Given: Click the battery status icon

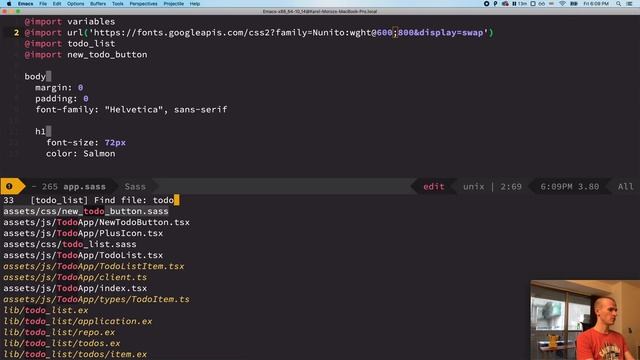Looking at the screenshot, I should pyautogui.click(x=573, y=4).
